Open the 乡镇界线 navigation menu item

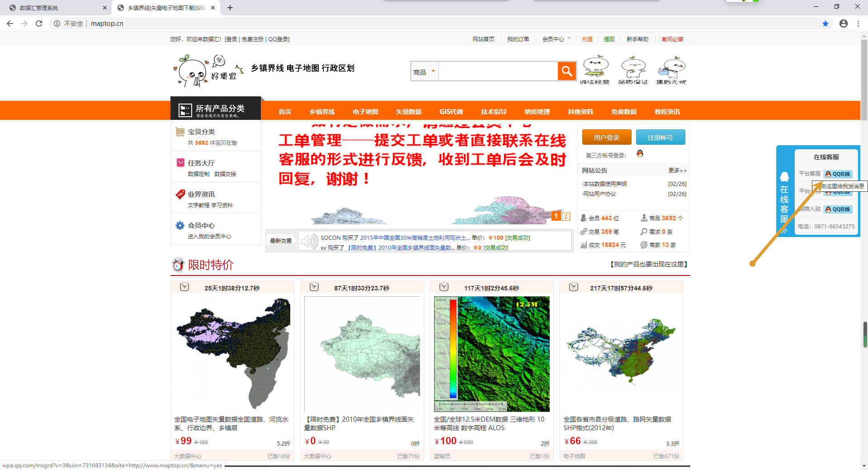coord(322,112)
